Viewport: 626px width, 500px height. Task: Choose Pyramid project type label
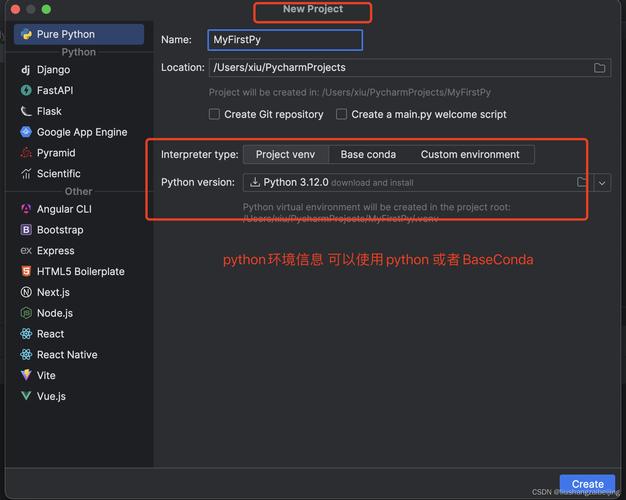coord(56,153)
